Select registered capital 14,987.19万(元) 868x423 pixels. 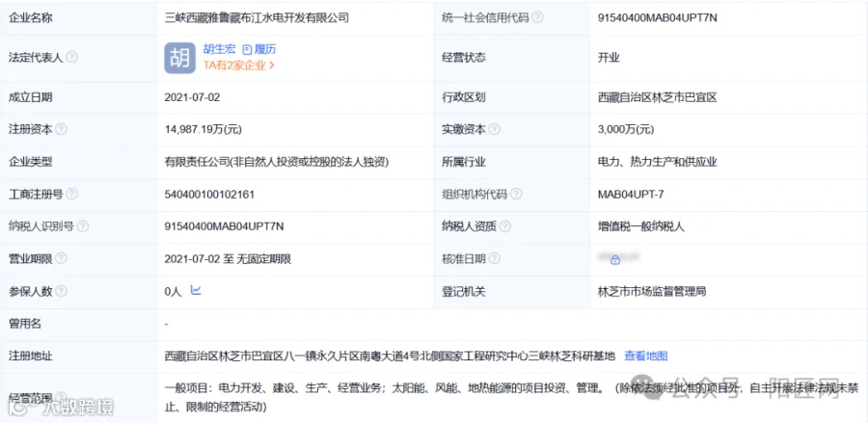(203, 129)
